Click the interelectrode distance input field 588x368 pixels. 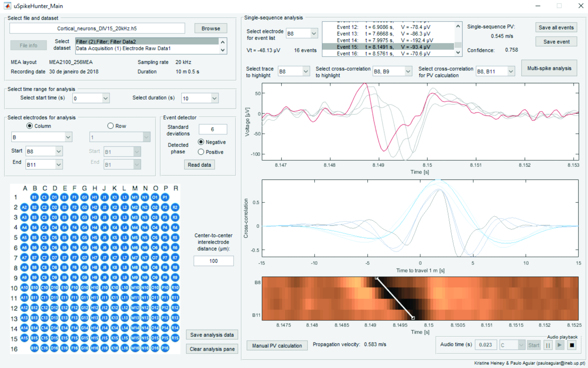[213, 261]
